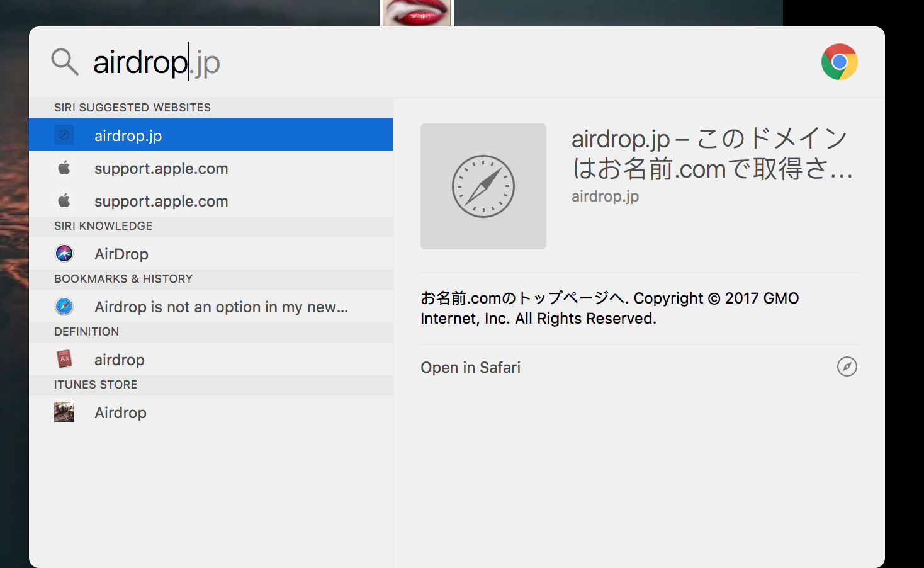924x568 pixels.
Task: Open 'Airdrop is not an option' history result
Action: tap(211, 306)
